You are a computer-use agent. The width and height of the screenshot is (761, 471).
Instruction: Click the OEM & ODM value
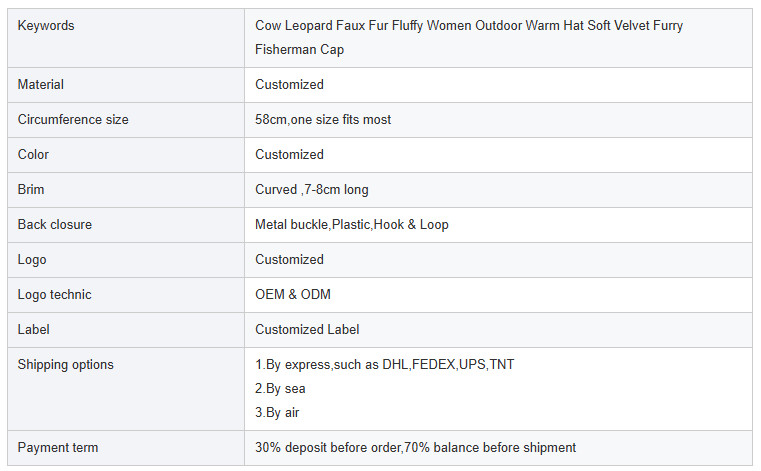point(293,295)
